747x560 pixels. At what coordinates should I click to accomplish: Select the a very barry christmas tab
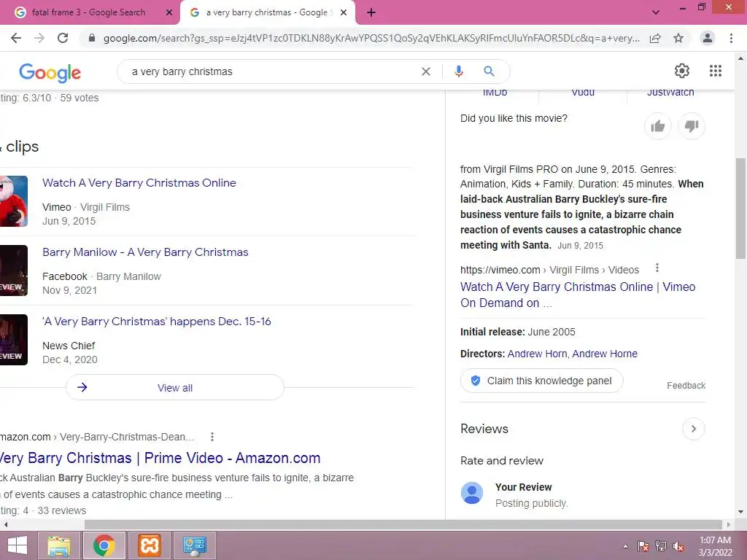[266, 12]
